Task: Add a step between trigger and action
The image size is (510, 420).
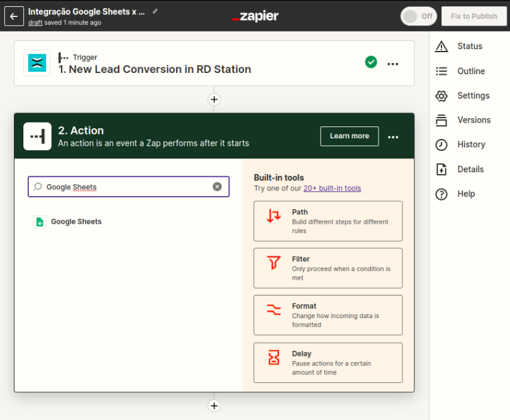Action: [214, 99]
